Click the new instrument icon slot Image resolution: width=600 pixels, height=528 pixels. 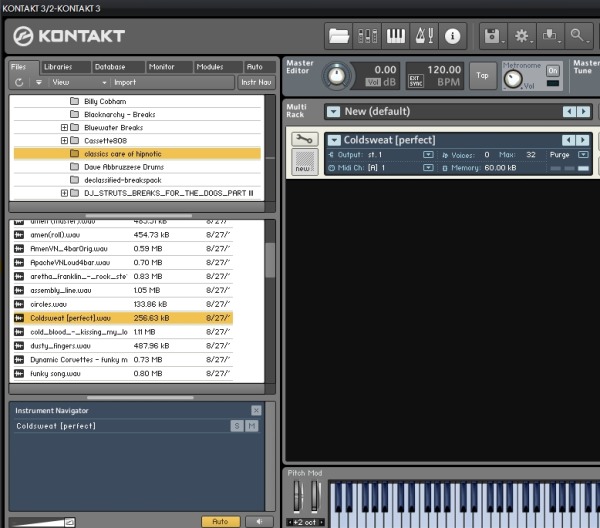point(305,162)
